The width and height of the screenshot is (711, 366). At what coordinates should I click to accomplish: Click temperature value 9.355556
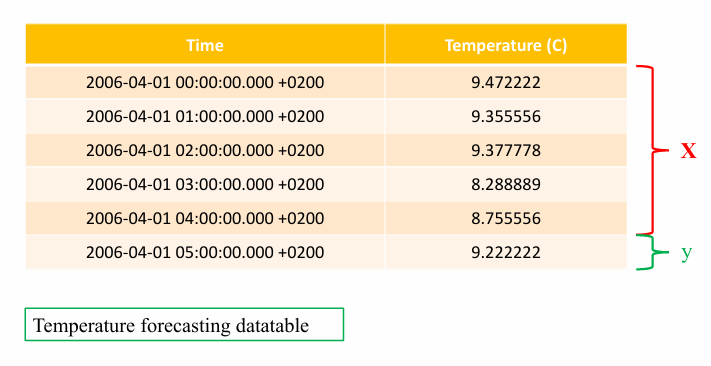tap(506, 116)
